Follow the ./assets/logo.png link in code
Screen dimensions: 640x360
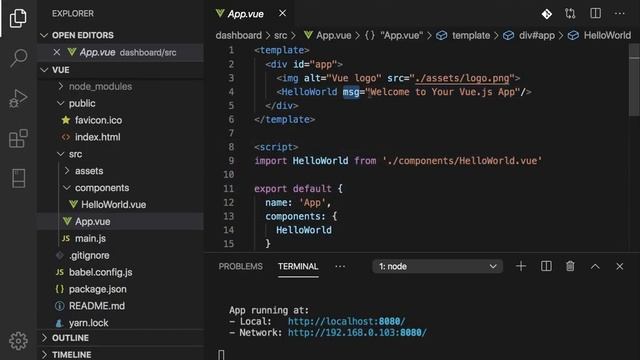(462, 78)
